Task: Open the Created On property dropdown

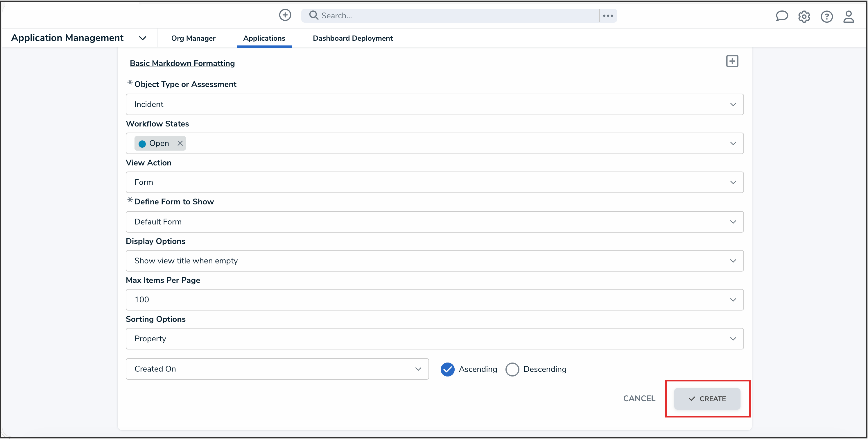Action: point(277,369)
